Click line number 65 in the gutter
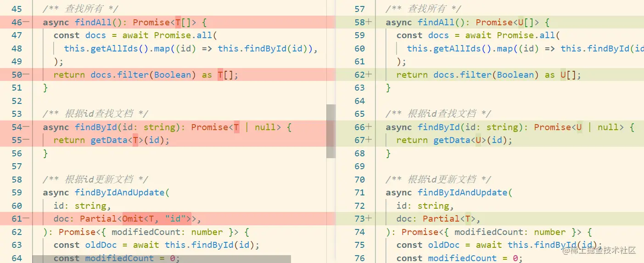 [360, 114]
